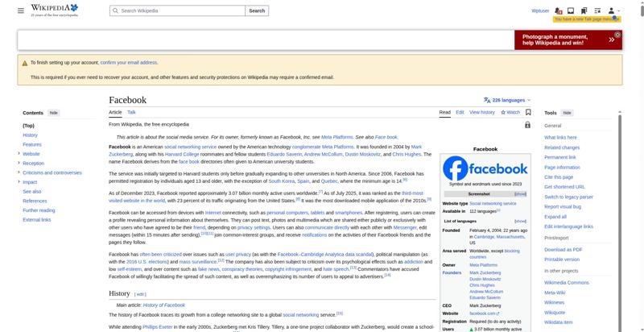Show the List of languages in the infobox
The height and width of the screenshot is (332, 644).
click(520, 221)
